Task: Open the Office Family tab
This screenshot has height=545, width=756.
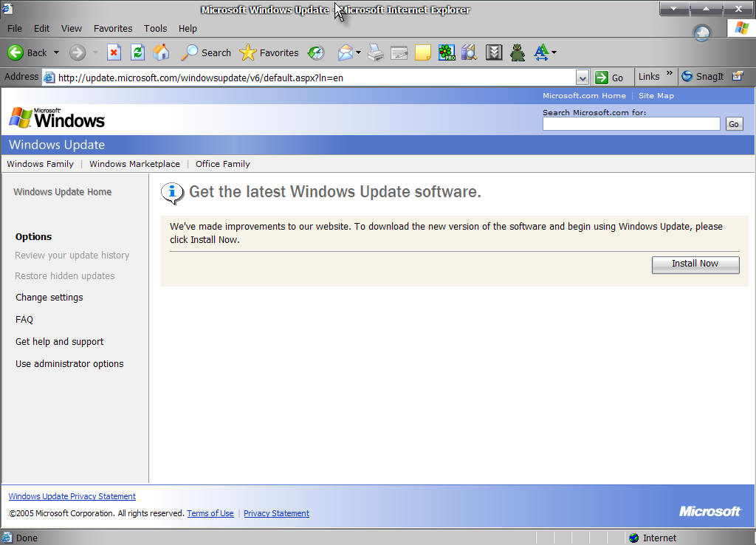Action: [223, 164]
